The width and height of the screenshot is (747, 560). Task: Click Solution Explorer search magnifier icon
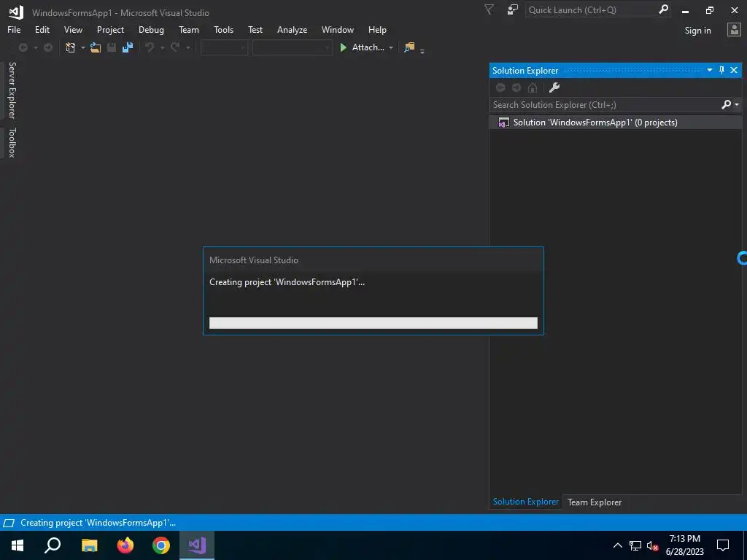pos(726,104)
